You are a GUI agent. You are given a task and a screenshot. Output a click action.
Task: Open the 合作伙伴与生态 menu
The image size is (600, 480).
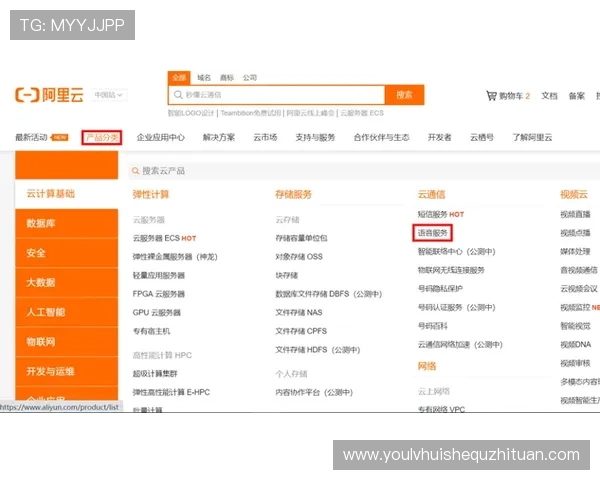(x=382, y=137)
